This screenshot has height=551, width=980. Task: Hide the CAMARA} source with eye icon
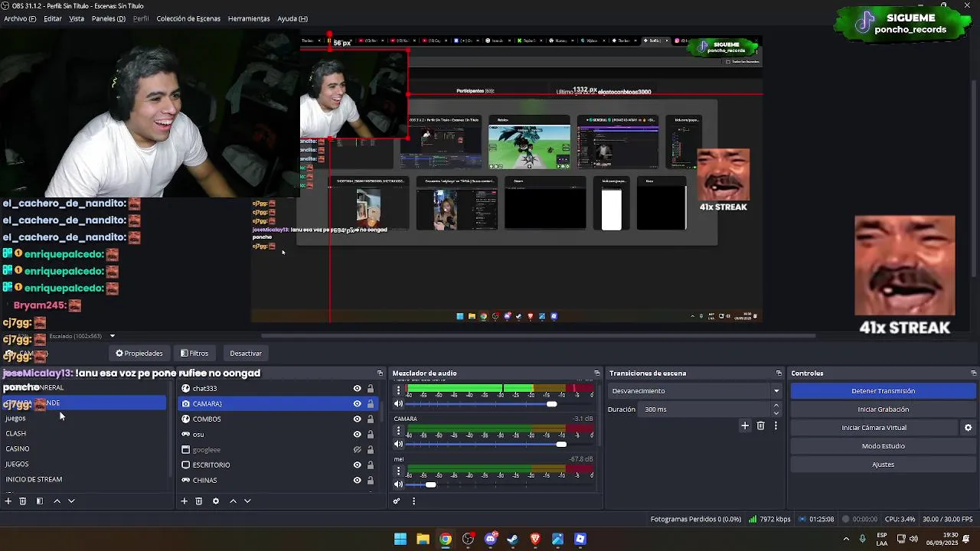tap(357, 404)
